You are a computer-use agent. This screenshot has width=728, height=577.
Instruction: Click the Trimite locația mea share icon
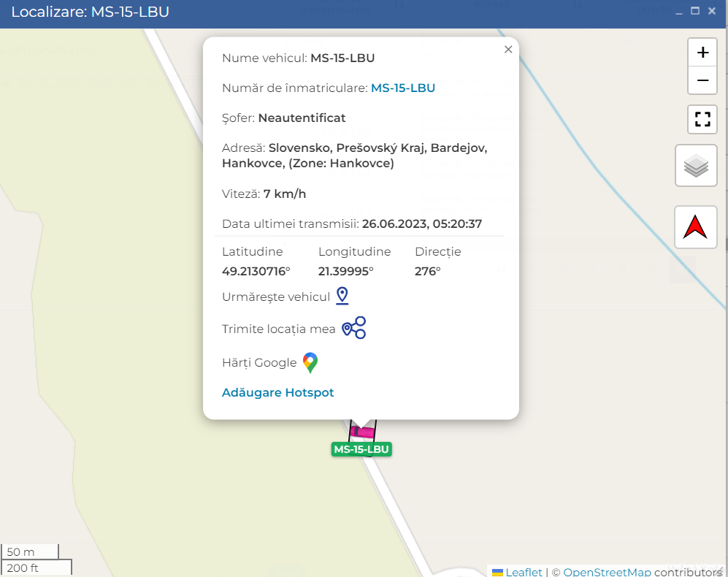pyautogui.click(x=353, y=329)
